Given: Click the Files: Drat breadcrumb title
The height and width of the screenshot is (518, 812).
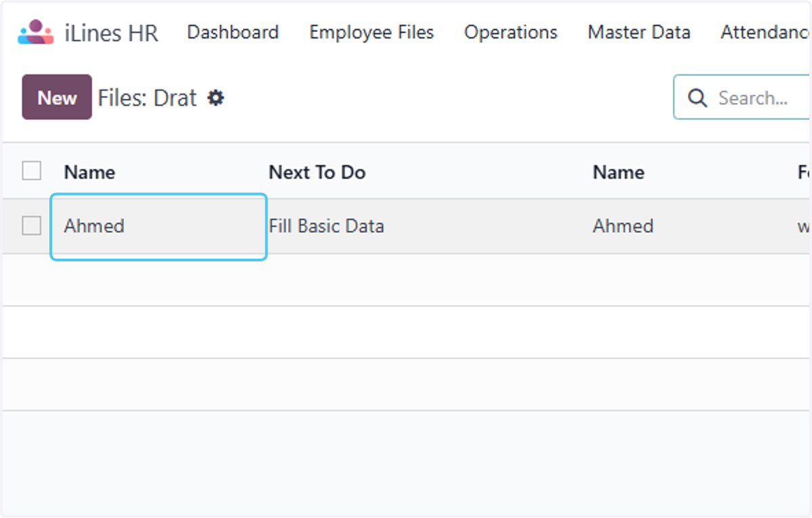Looking at the screenshot, I should click(148, 98).
